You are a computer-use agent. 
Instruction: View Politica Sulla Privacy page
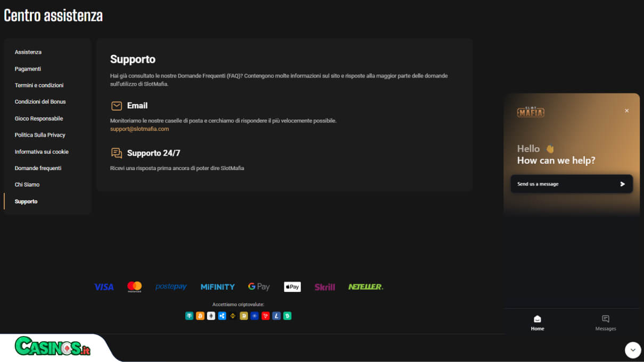pyautogui.click(x=40, y=135)
